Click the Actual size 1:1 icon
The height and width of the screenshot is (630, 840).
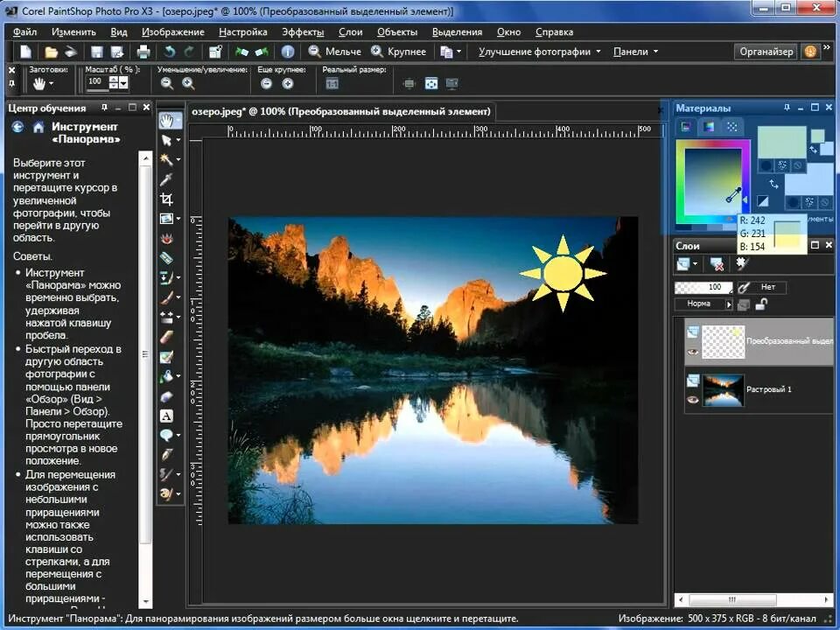click(x=332, y=84)
